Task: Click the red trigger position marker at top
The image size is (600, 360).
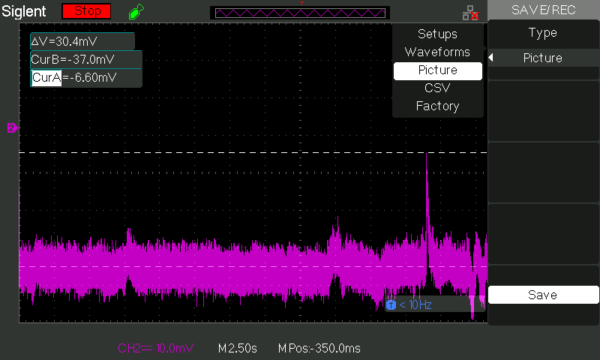Action: [x=302, y=3]
